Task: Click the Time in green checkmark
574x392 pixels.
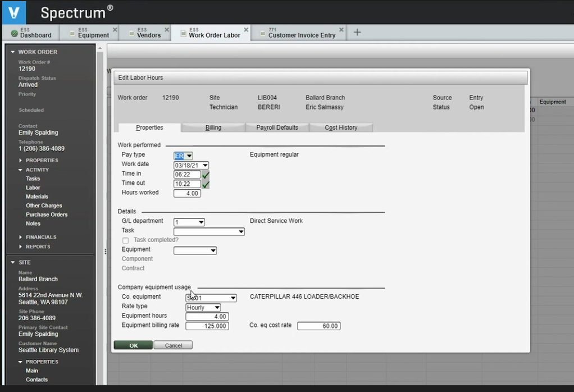Action: [206, 175]
